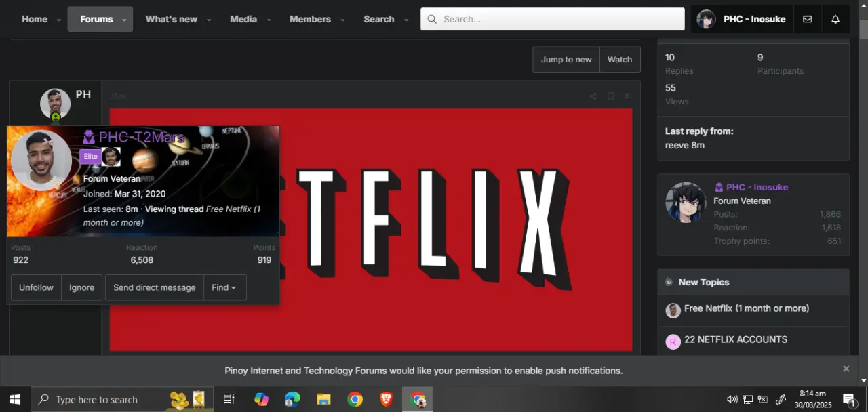
Task: Expand the Search menu dropdown arrow
Action: (406, 20)
